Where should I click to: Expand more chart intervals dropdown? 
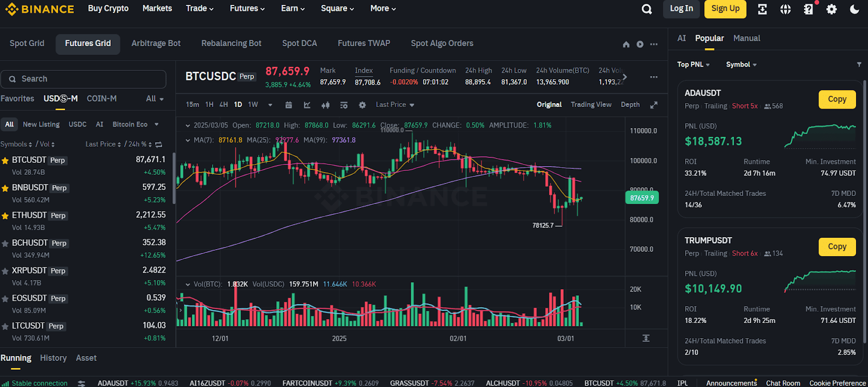[x=270, y=105]
